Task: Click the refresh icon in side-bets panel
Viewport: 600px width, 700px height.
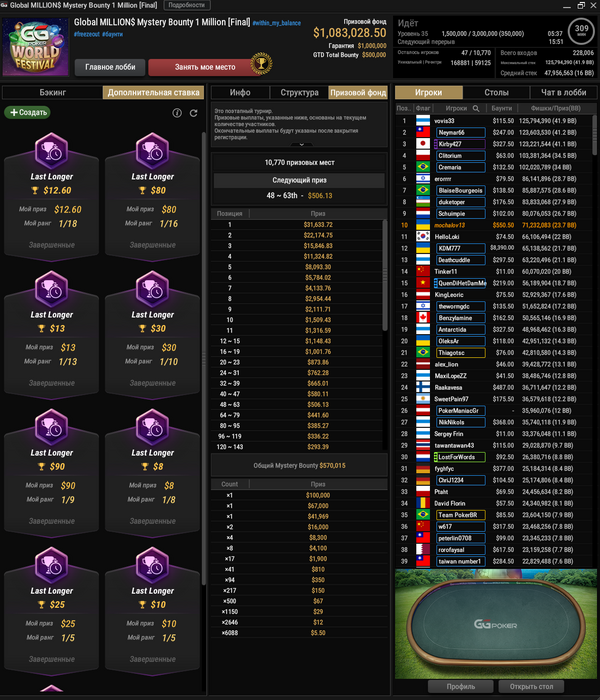Action: tap(193, 113)
